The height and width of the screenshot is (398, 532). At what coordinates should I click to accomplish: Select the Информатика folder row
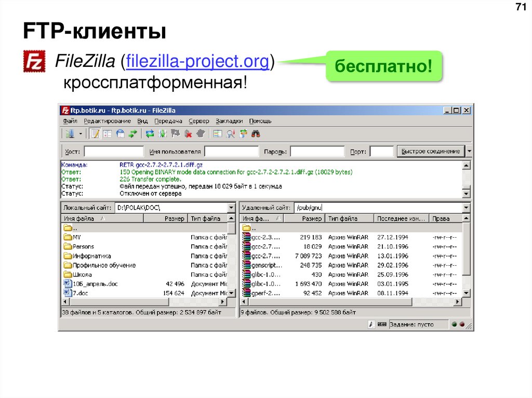click(x=145, y=256)
